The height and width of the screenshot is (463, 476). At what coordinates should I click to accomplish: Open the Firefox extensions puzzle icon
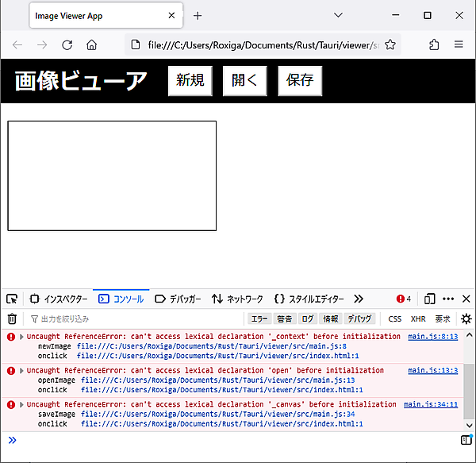[x=434, y=44]
